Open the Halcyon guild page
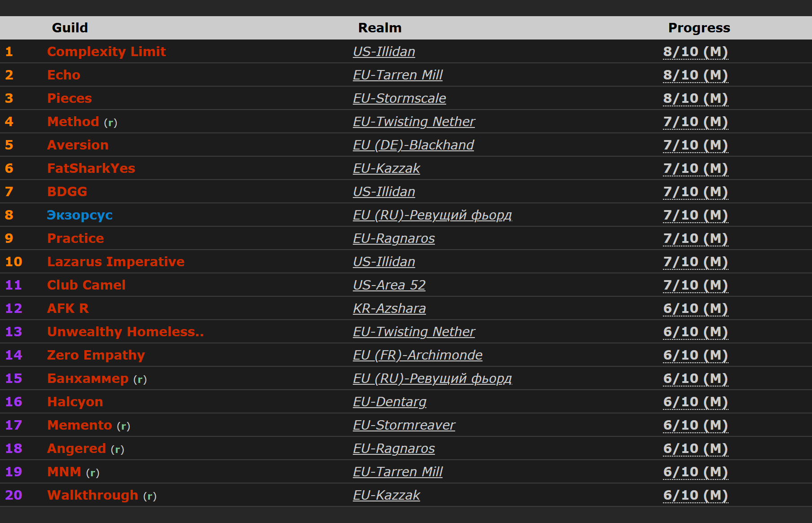The height and width of the screenshot is (523, 812). [x=75, y=402]
